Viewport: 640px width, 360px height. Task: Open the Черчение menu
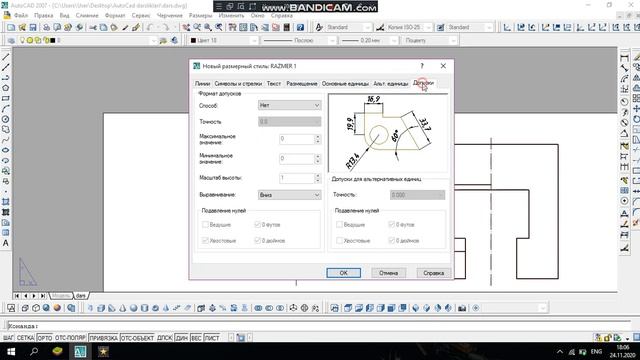170,16
